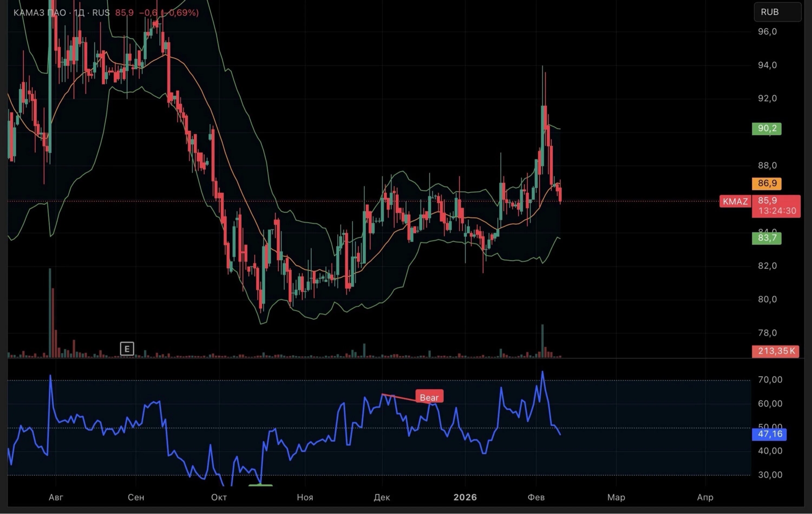Click the 88,0 price scale value

point(768,166)
